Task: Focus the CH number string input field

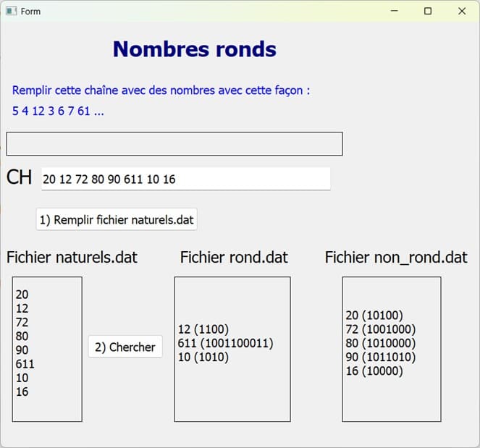Action: tap(185, 179)
